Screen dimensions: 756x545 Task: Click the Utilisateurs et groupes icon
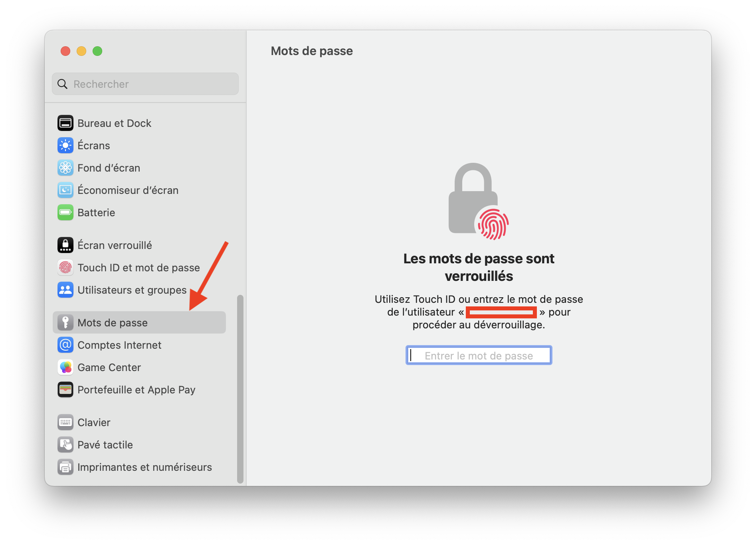(x=65, y=290)
